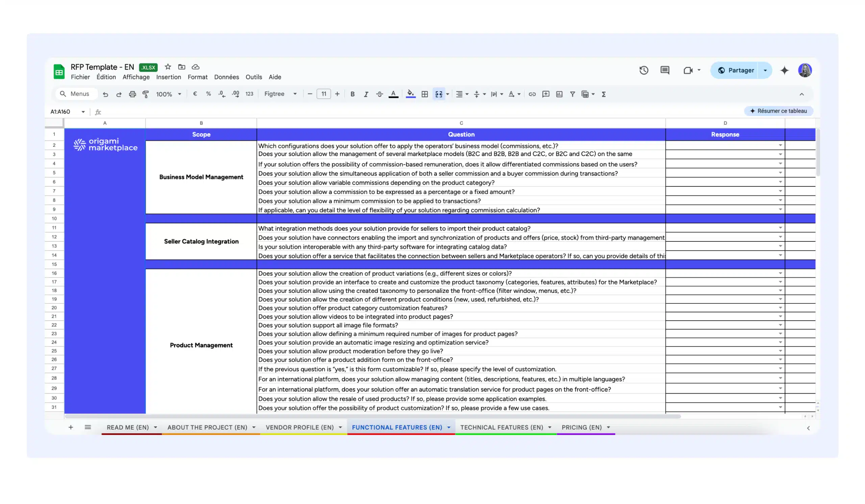Decrease font size with minus
Viewport: 865px width, 504px height.
[310, 94]
